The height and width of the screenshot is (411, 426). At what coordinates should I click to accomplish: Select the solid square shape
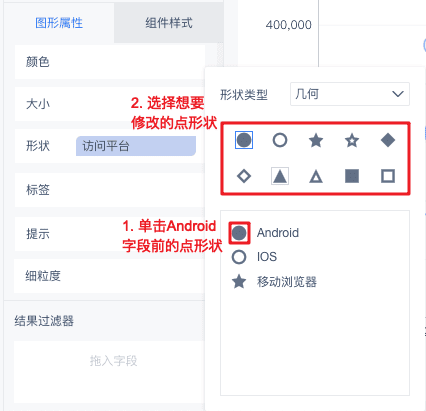(x=352, y=176)
